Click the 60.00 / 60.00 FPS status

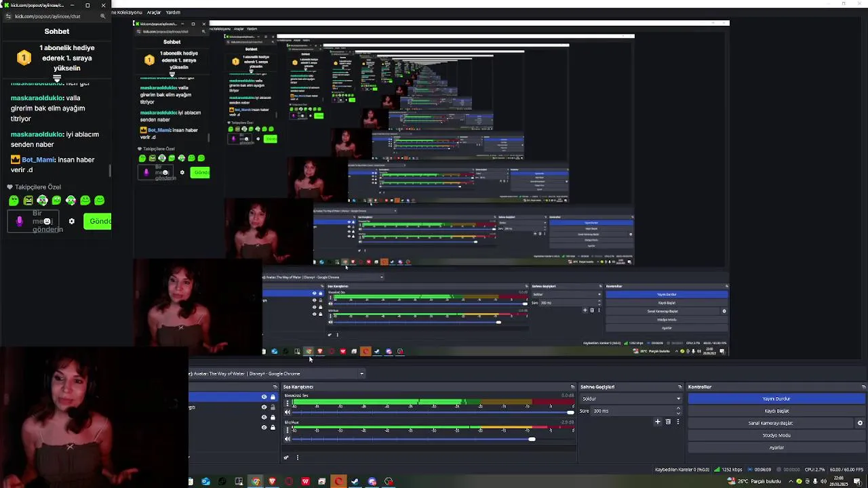(846, 469)
